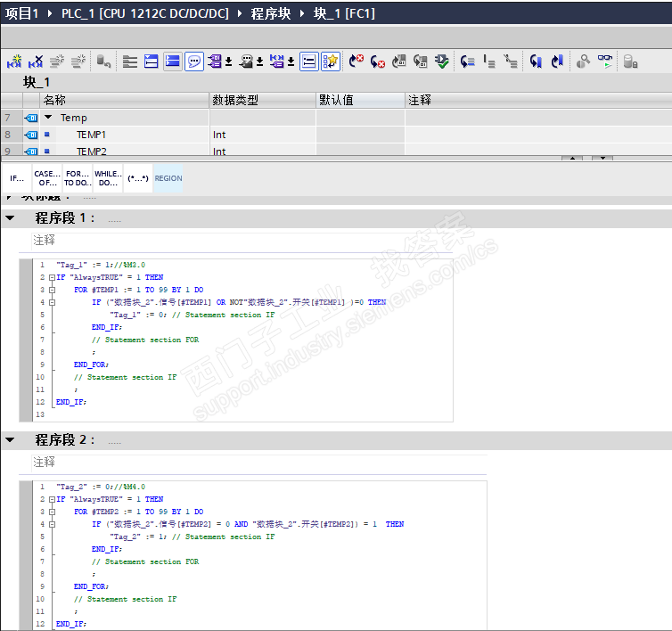Click the interface pane down arrow button
672x631 pixels.
point(602,158)
